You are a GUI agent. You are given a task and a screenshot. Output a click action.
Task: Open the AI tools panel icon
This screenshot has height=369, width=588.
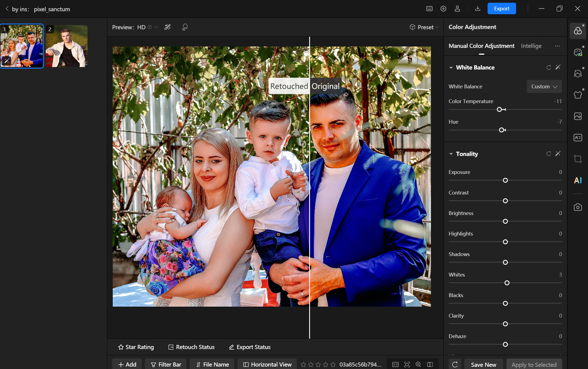point(578,180)
